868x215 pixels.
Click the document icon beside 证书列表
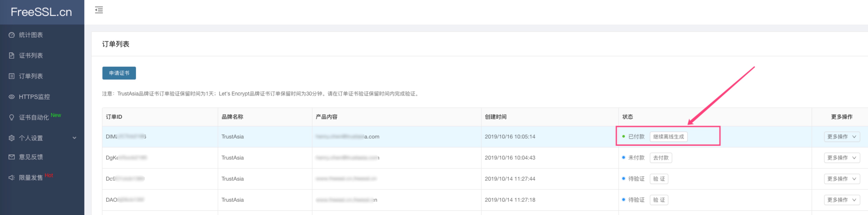11,55
